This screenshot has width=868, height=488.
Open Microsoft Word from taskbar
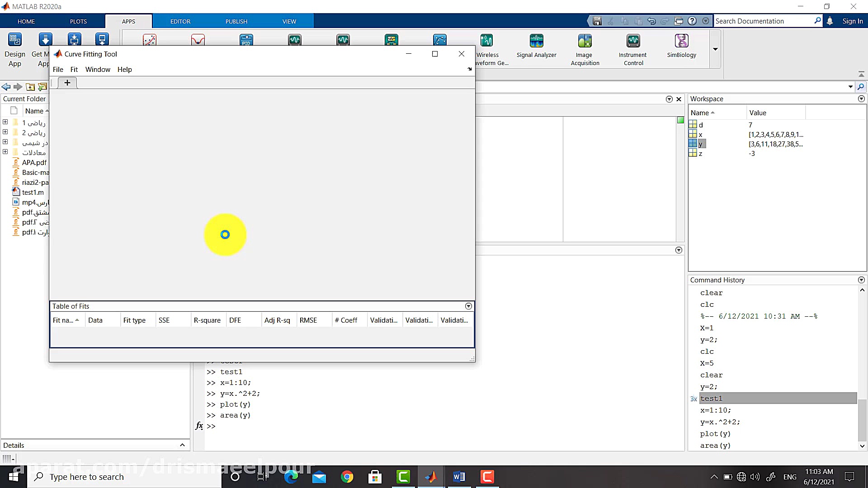pos(459,477)
